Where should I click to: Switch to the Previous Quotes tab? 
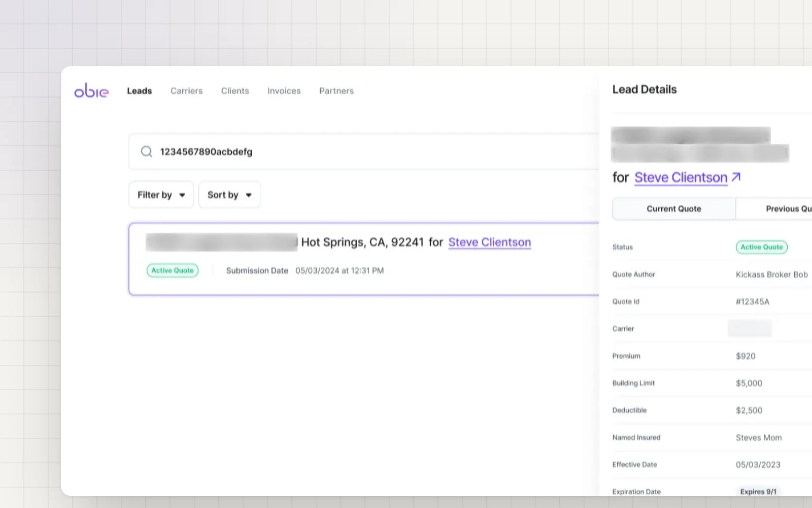pos(774,209)
